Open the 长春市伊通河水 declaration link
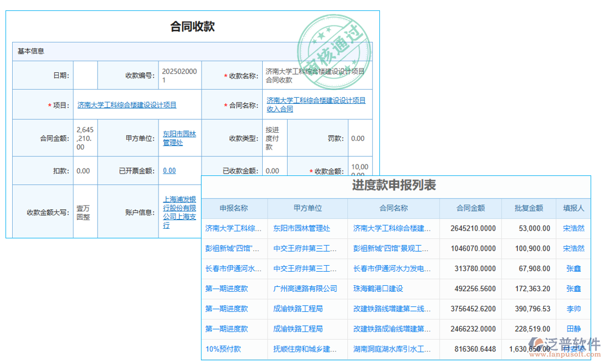Screen dimensions: 607x364 [x=233, y=269]
